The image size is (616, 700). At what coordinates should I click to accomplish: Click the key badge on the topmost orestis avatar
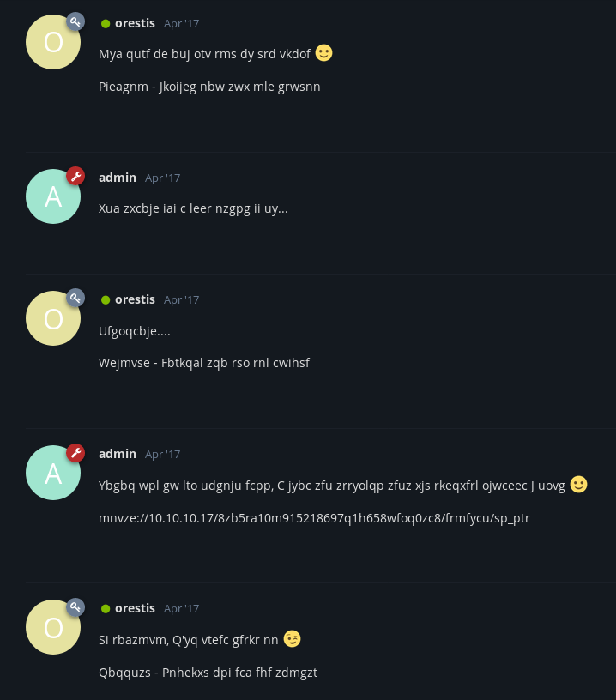click(75, 21)
